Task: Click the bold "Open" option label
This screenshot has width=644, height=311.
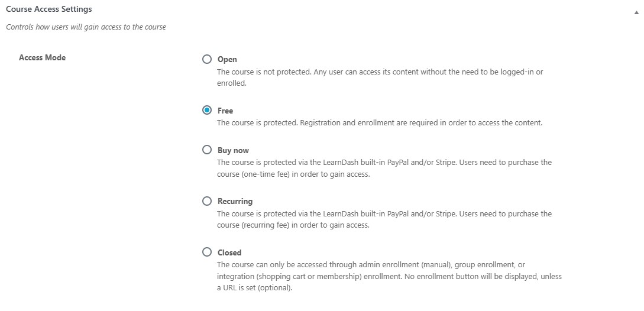Action: click(x=227, y=60)
